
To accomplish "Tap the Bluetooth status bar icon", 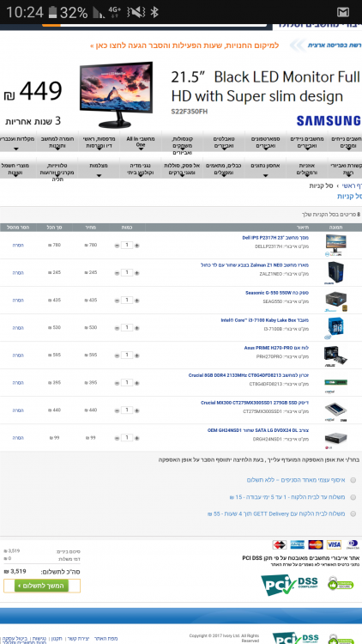I will click(154, 12).
